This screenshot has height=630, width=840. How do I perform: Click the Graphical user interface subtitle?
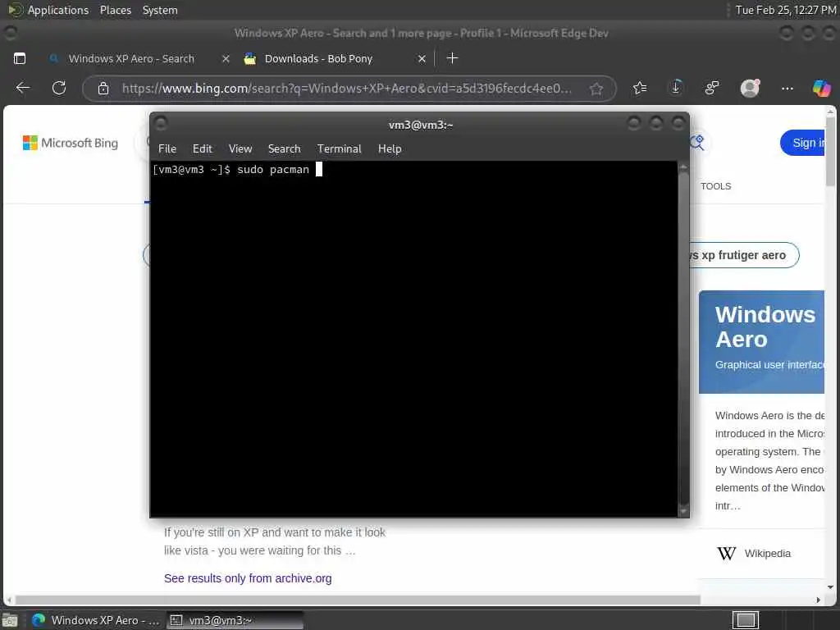(x=769, y=365)
